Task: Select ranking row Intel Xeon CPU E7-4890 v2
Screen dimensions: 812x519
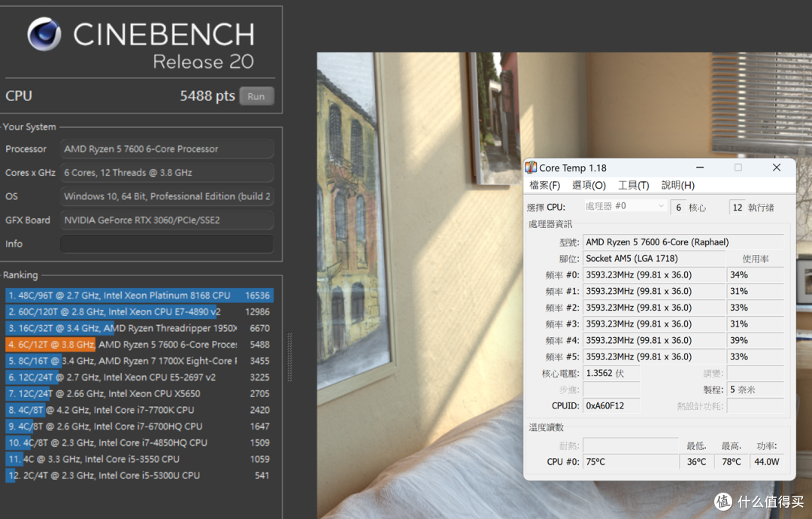Action: 139,312
